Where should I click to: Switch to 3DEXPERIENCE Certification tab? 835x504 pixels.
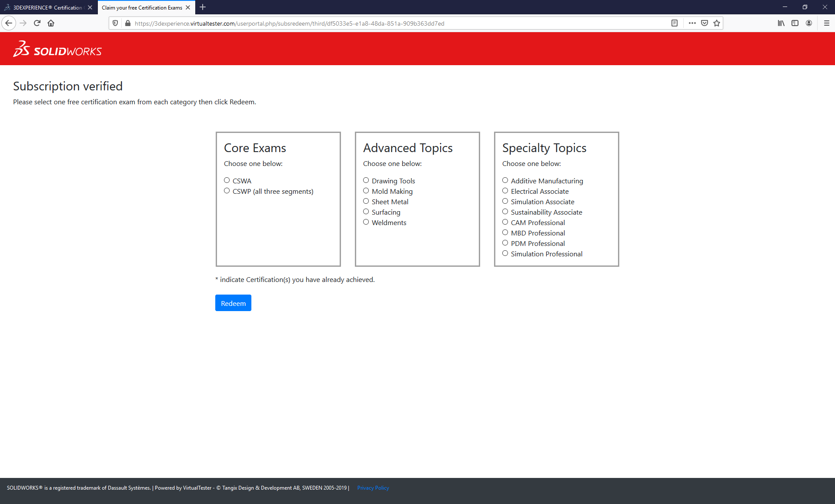coord(47,7)
